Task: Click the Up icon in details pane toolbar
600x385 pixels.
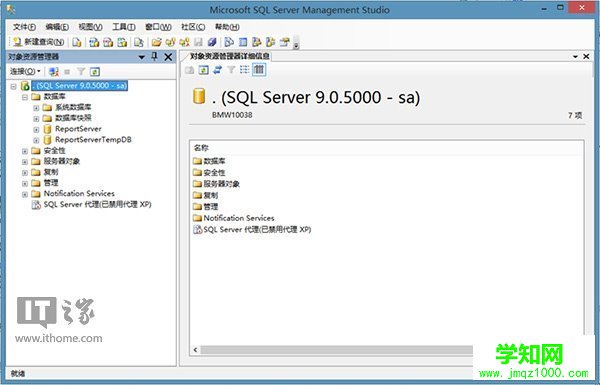Action: pyautogui.click(x=190, y=70)
